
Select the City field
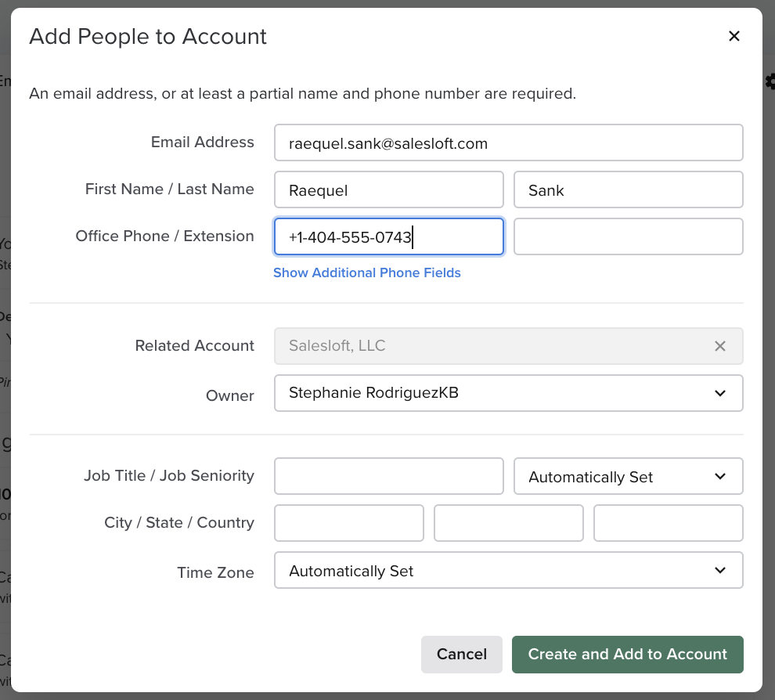(x=348, y=522)
